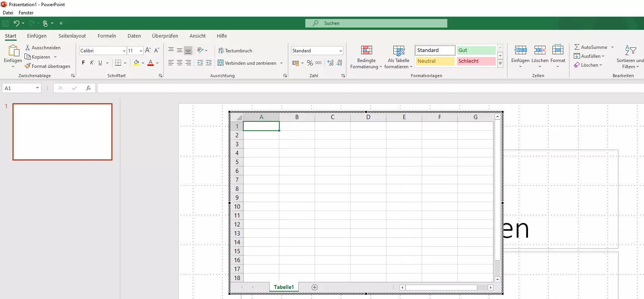The height and width of the screenshot is (299, 644).
Task: Open Sortieren und Filtern menu
Action: pos(630,57)
